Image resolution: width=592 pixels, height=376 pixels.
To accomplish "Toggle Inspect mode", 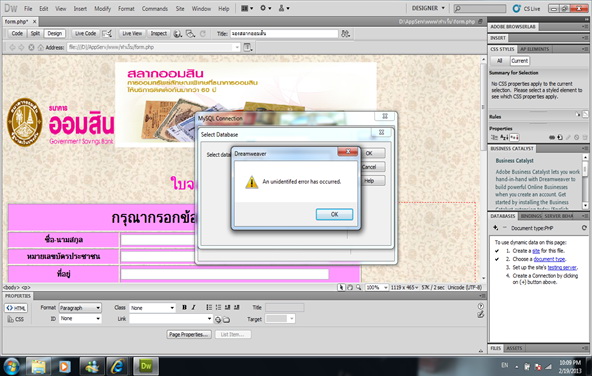I will pos(159,33).
